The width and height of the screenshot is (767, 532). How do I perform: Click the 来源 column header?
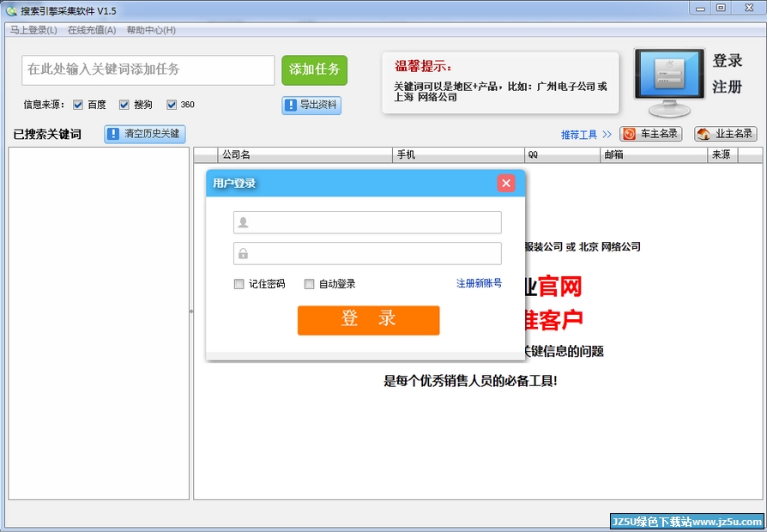(722, 155)
